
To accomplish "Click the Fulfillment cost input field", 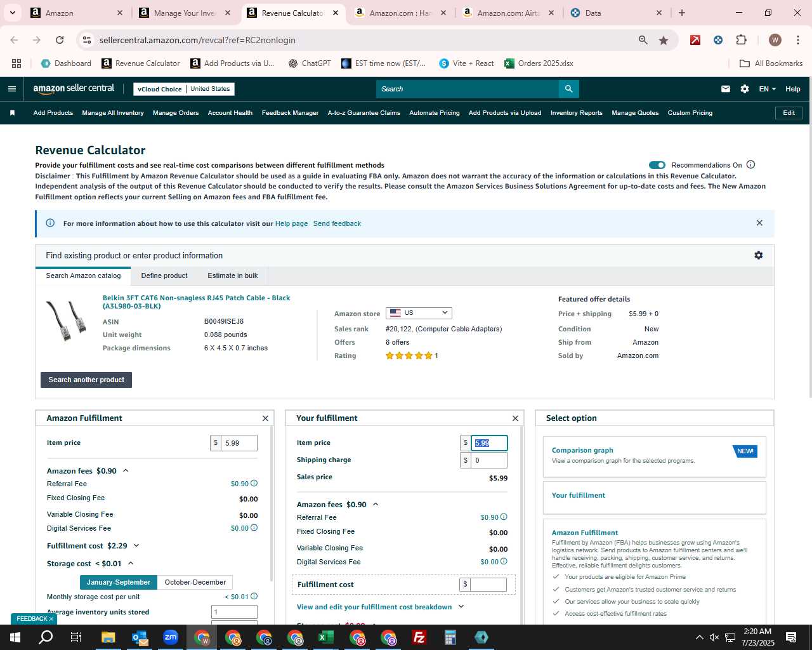I will point(488,585).
